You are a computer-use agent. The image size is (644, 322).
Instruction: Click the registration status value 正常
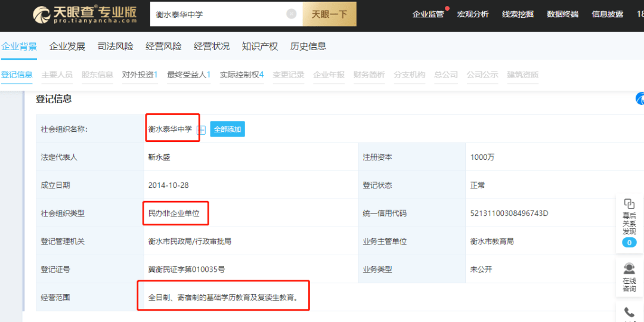[x=478, y=185]
